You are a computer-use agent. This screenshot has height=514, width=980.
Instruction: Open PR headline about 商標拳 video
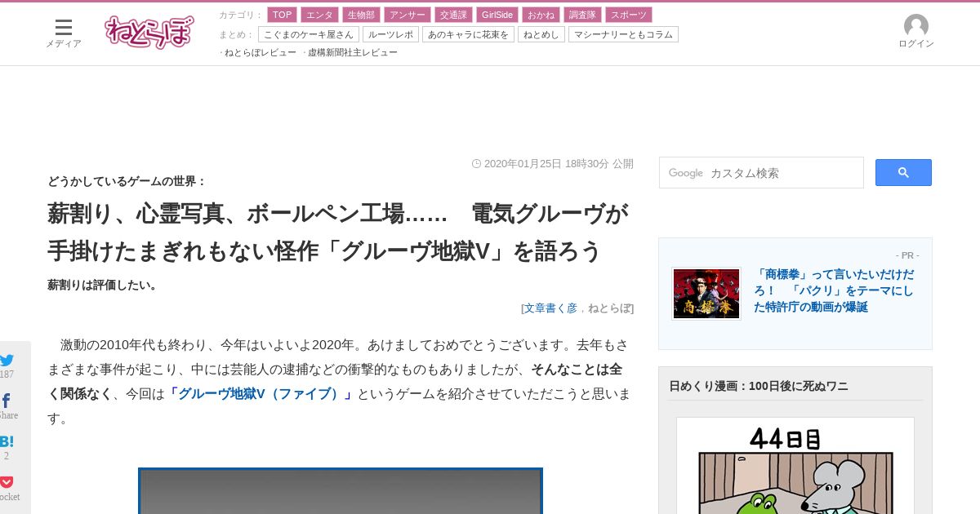[834, 290]
